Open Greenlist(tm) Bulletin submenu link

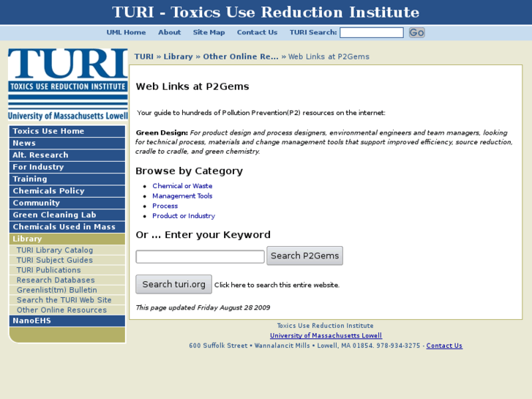(67, 290)
